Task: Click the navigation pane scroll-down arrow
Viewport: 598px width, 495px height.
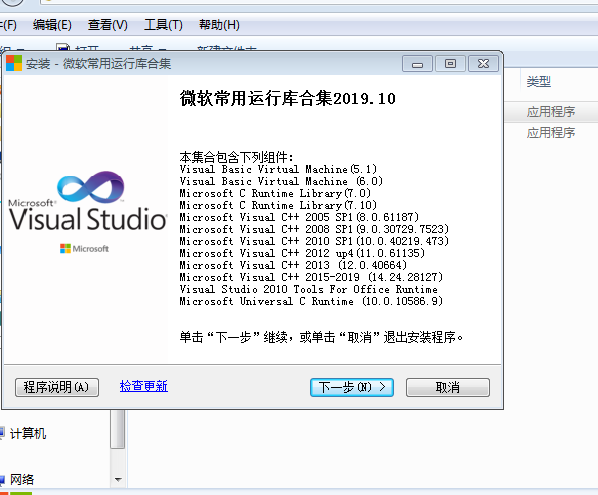Action: tap(118, 480)
